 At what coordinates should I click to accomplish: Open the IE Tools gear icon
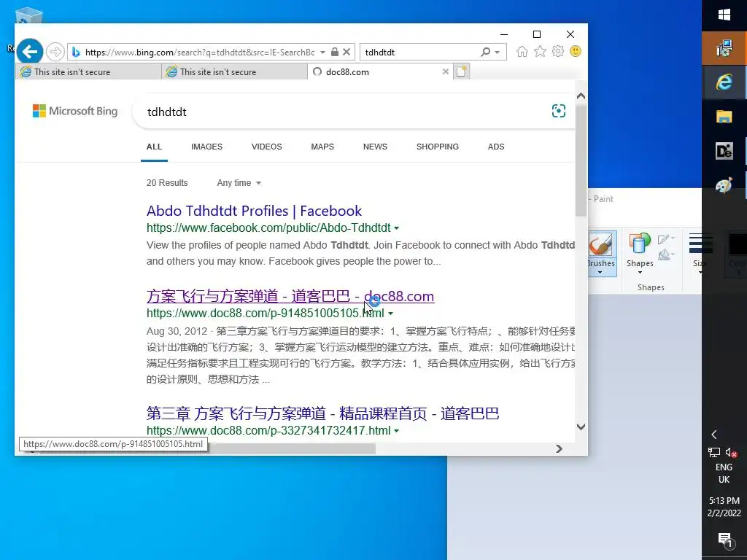point(558,52)
